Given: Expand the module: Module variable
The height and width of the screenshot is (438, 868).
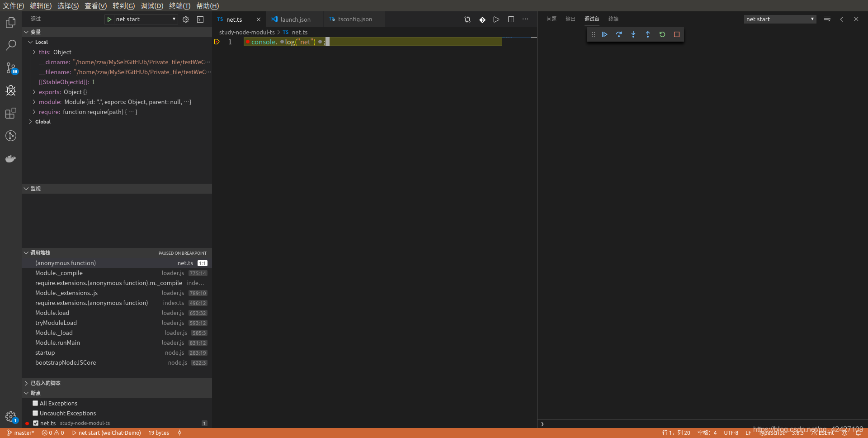Looking at the screenshot, I should coord(34,102).
